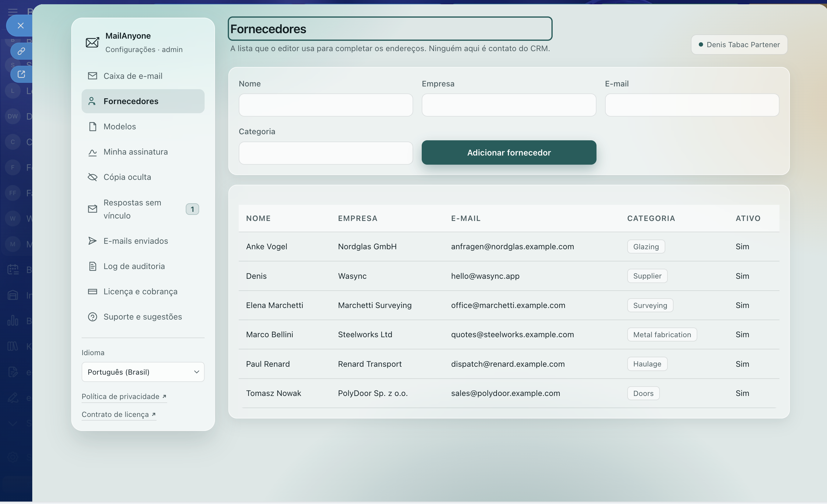The height and width of the screenshot is (504, 827).
Task: Click the card icon for Licença e cobrança
Action: [x=92, y=291]
